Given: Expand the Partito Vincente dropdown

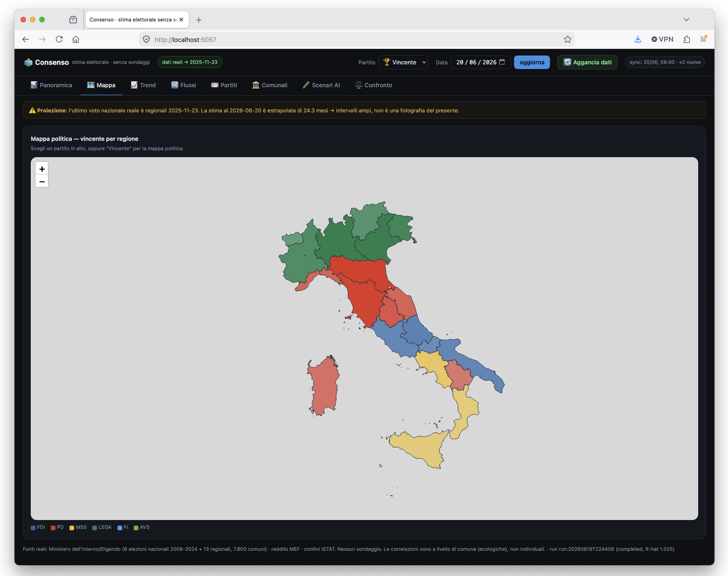Looking at the screenshot, I should (x=404, y=62).
